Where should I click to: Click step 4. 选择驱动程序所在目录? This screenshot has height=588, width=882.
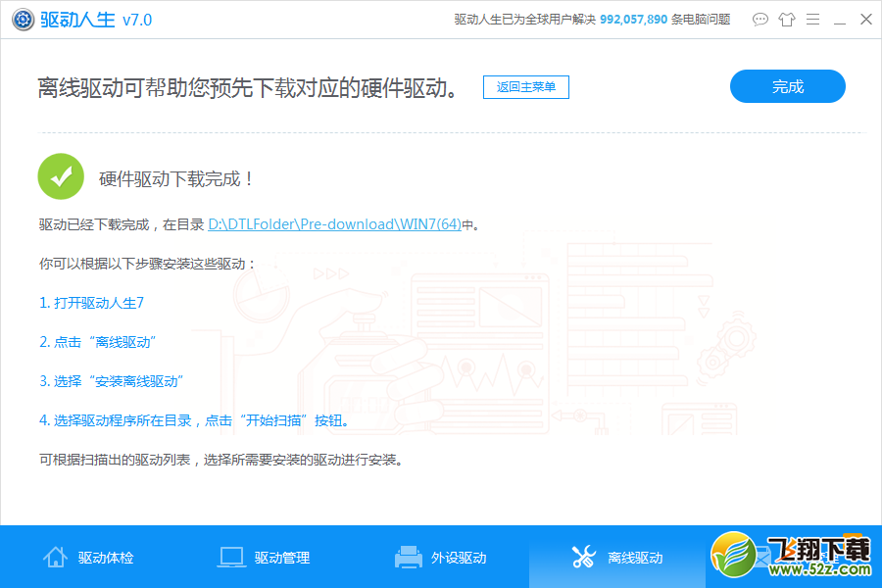pos(194,420)
